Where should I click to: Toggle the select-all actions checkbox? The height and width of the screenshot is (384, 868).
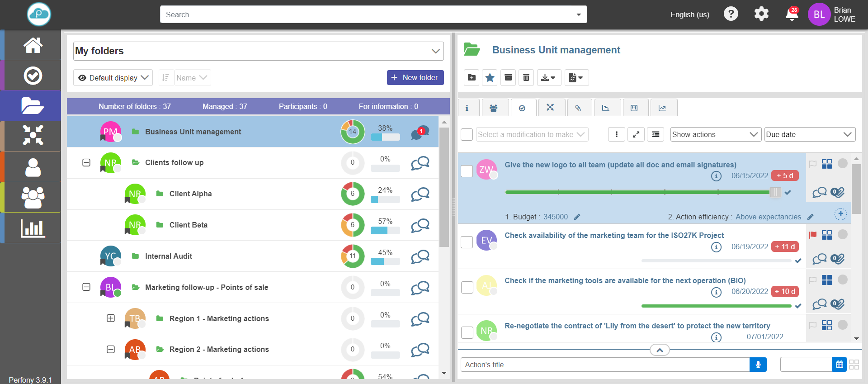click(467, 134)
